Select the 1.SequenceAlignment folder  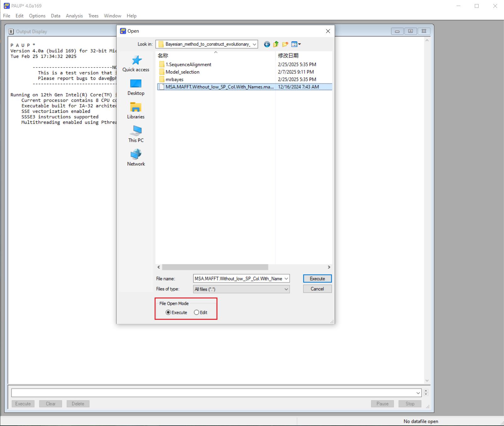coord(188,64)
